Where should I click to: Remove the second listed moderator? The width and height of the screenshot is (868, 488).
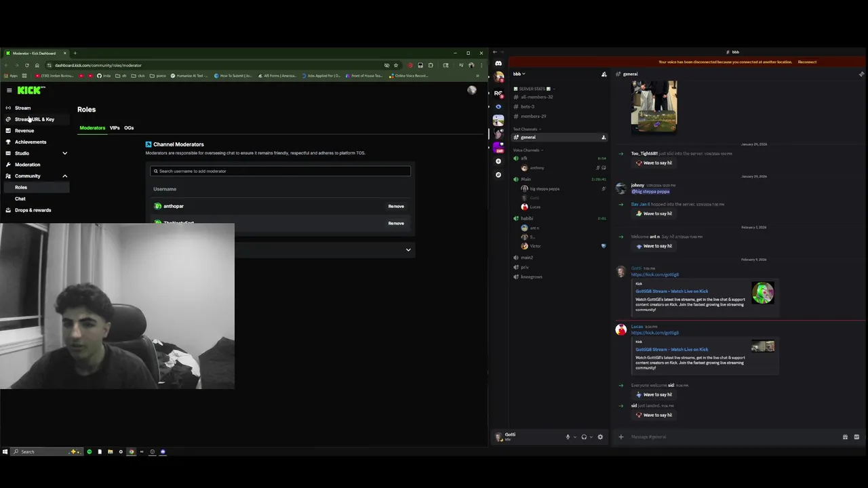click(x=396, y=223)
